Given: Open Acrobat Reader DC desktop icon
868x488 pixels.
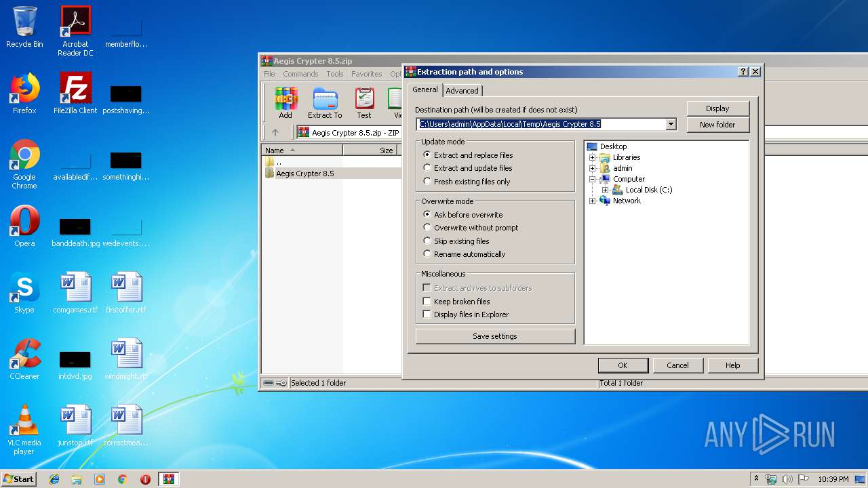Looking at the screenshot, I should click(75, 31).
